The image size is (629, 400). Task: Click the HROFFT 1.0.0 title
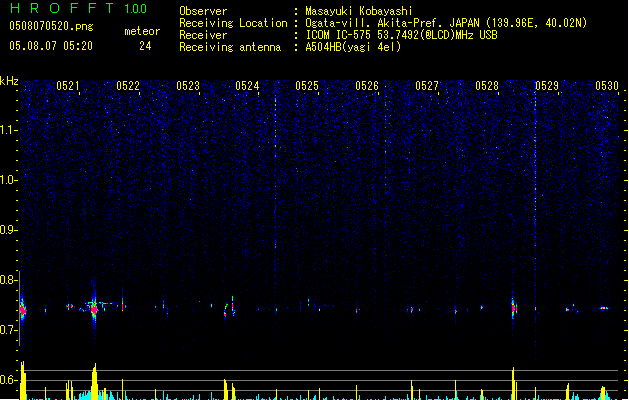coord(79,8)
